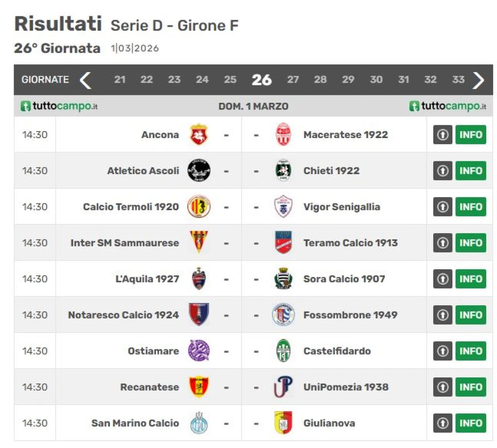Screen dimensions: 497x448
Task: Show next giornate with right chevron
Action: (x=478, y=80)
